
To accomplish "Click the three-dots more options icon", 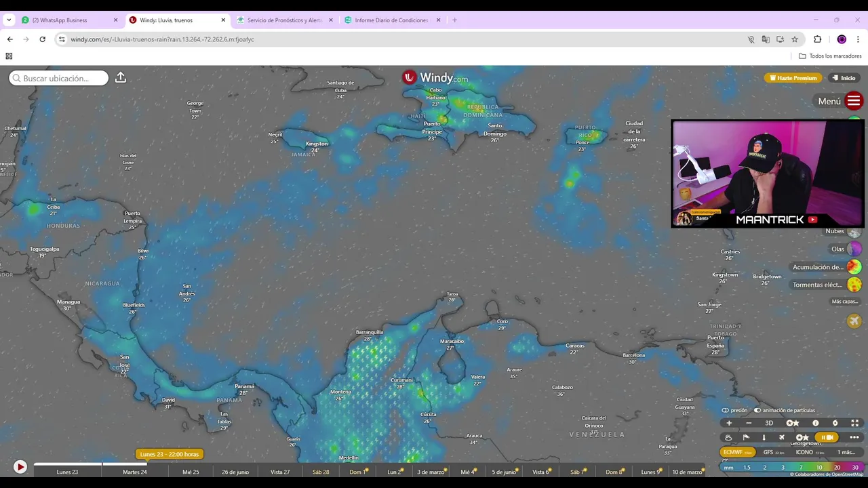I will click(x=854, y=437).
